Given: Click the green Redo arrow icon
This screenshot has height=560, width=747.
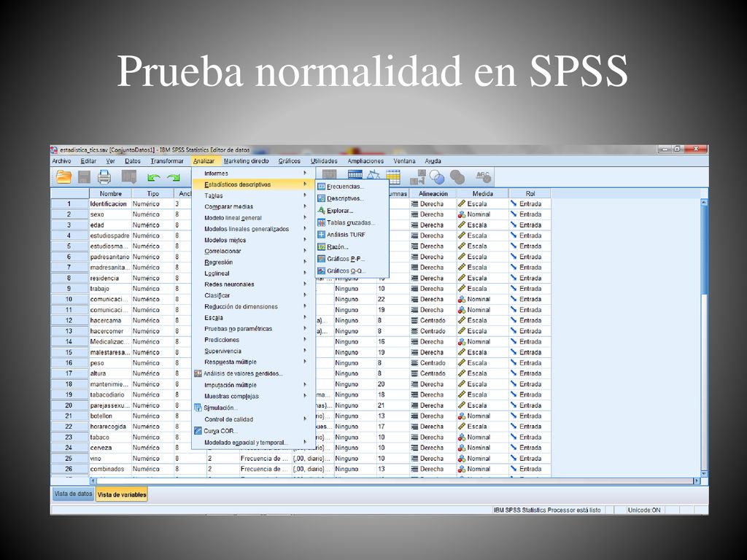Looking at the screenshot, I should [174, 178].
